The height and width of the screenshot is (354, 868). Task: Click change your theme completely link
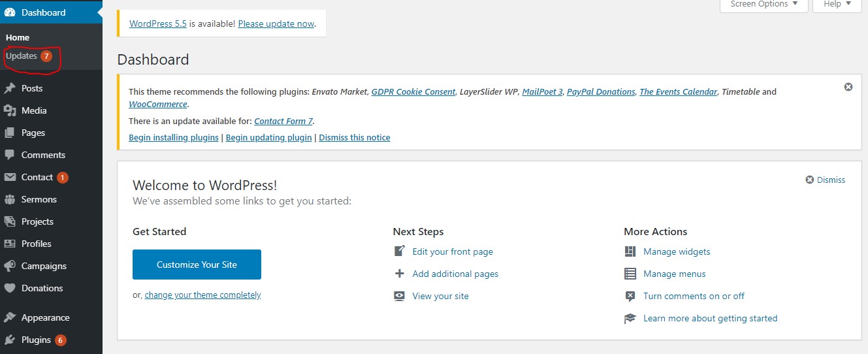point(203,295)
